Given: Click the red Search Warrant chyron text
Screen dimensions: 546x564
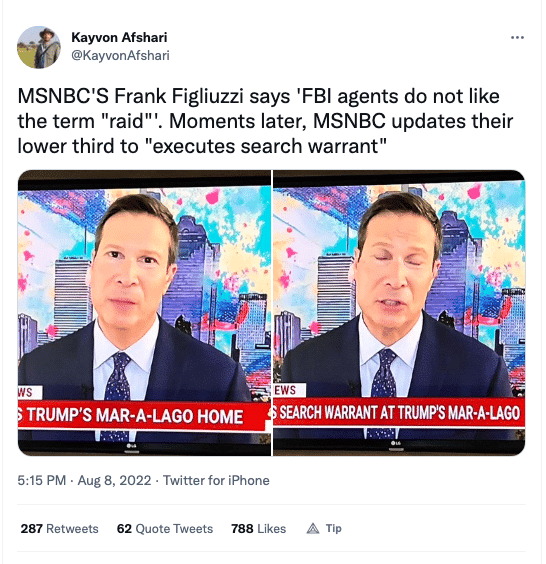Looking at the screenshot, I should (x=399, y=413).
